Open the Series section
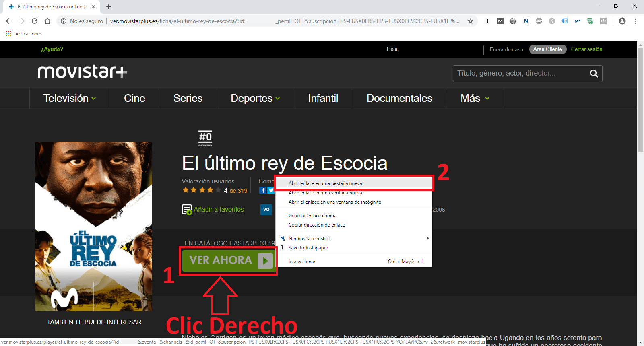This screenshot has width=644, height=346. coord(188,98)
